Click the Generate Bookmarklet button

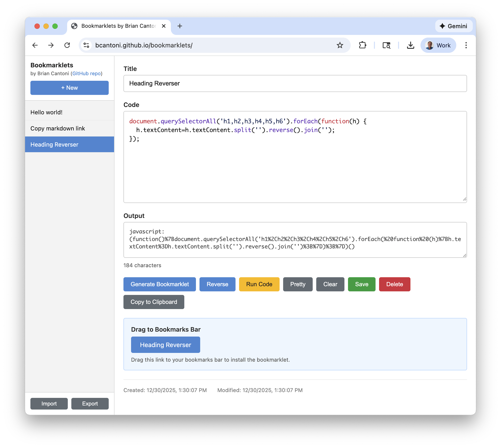pos(160,284)
